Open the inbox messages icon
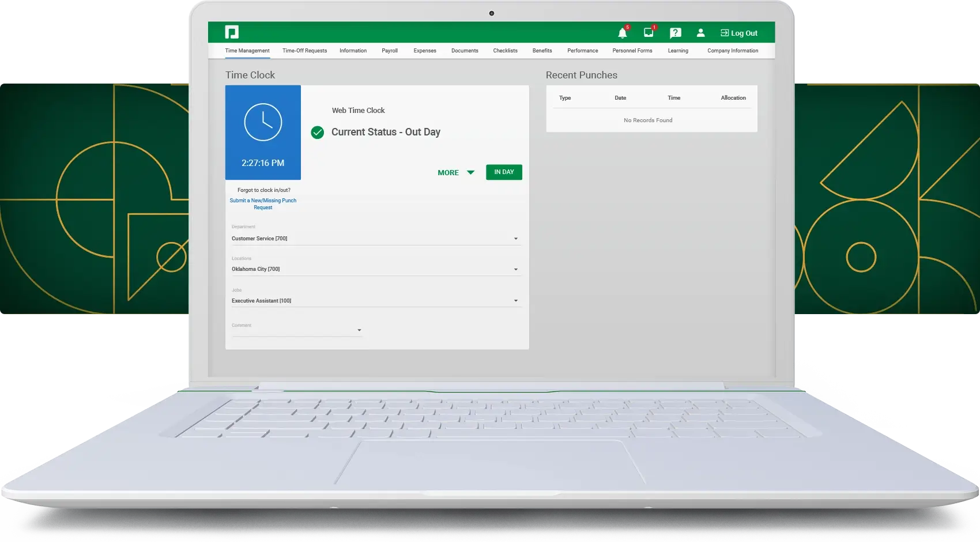This screenshot has height=551, width=980. (x=649, y=33)
